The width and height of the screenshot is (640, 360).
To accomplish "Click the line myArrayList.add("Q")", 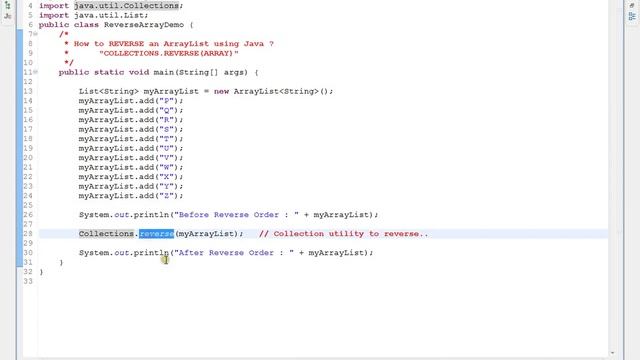I will tap(131, 110).
